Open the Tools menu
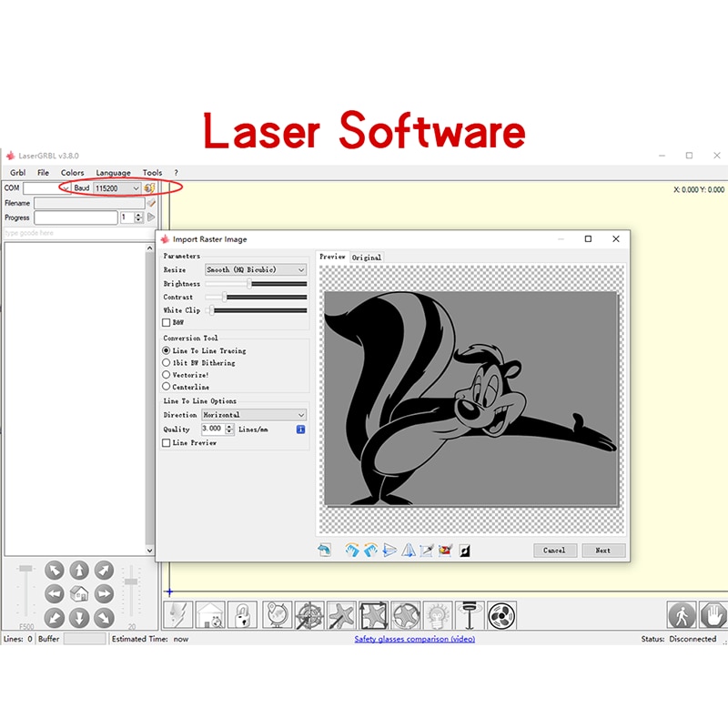The width and height of the screenshot is (728, 728). point(152,173)
